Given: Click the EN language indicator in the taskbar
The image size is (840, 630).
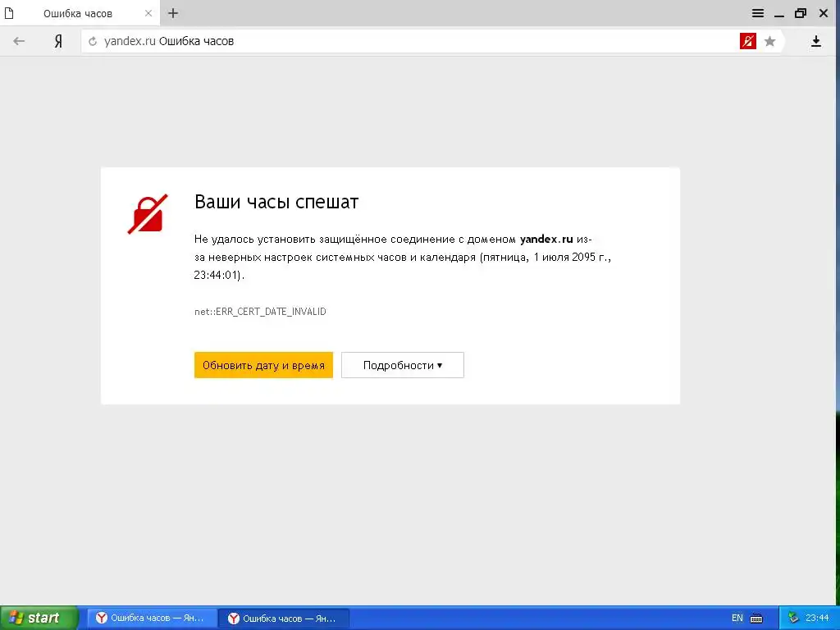Looking at the screenshot, I should [x=737, y=618].
